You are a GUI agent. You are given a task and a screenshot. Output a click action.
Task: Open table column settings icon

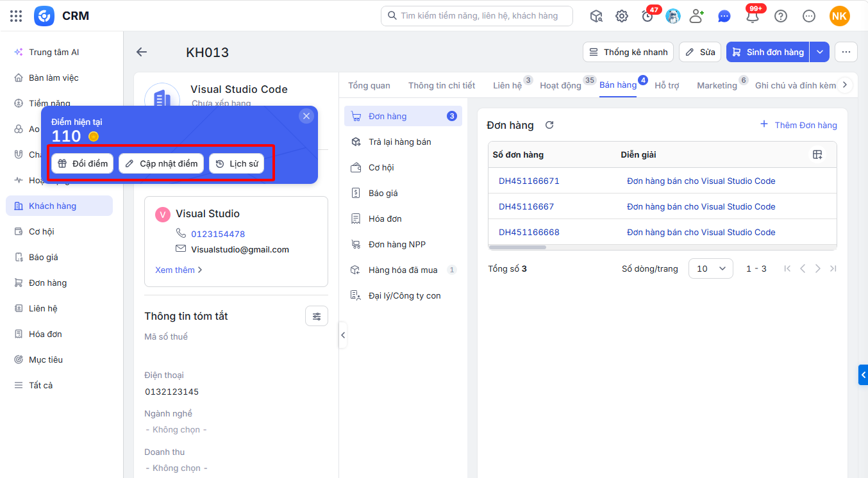tap(817, 154)
